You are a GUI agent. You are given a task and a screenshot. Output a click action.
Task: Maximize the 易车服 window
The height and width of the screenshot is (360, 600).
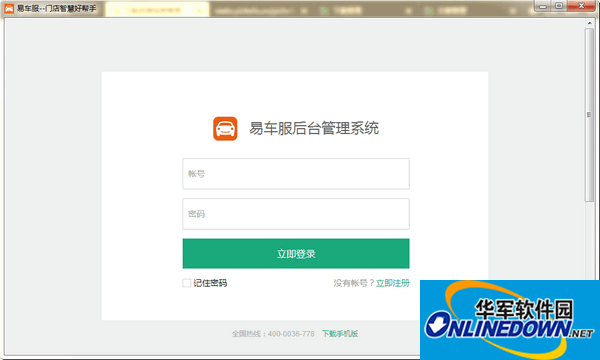tap(559, 6)
